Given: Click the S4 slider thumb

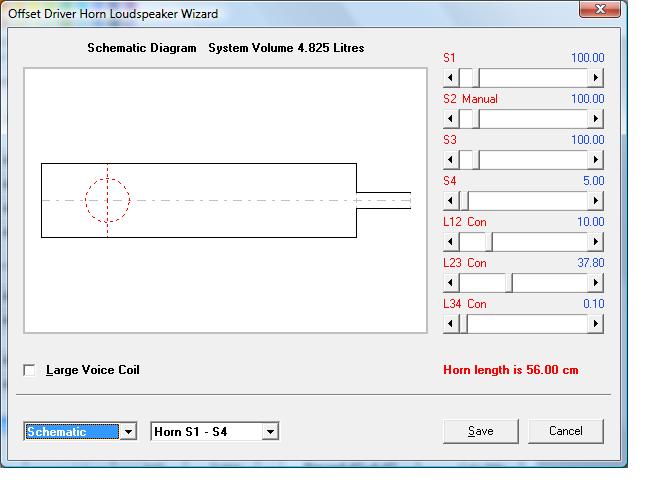Looking at the screenshot, I should click(x=464, y=201).
